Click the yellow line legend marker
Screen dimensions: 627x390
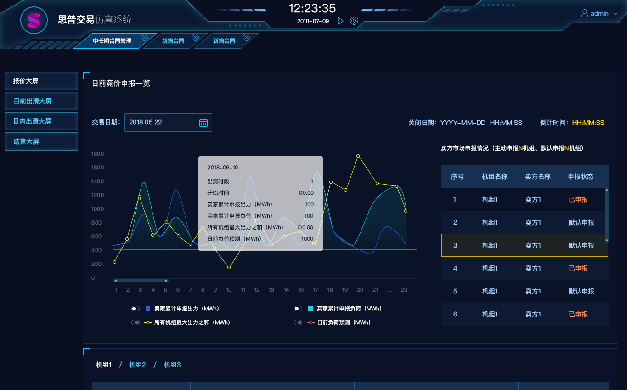[148, 322]
